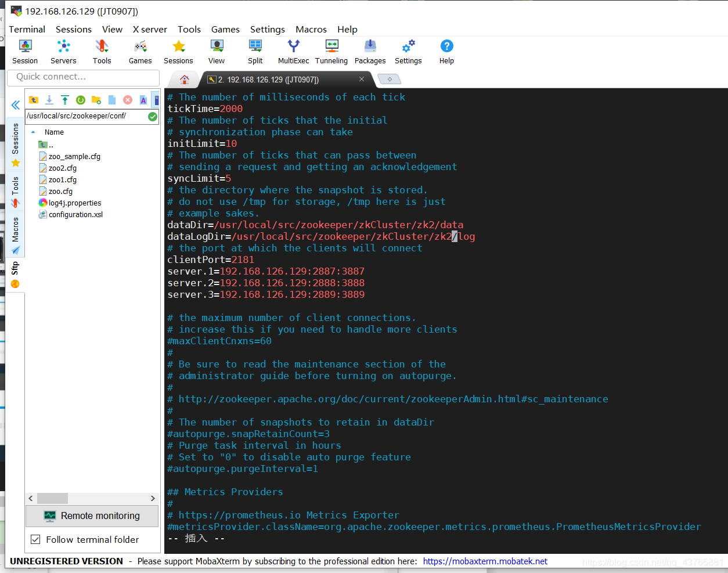The height and width of the screenshot is (573, 728).
Task: Click the home tab icon
Action: (185, 80)
